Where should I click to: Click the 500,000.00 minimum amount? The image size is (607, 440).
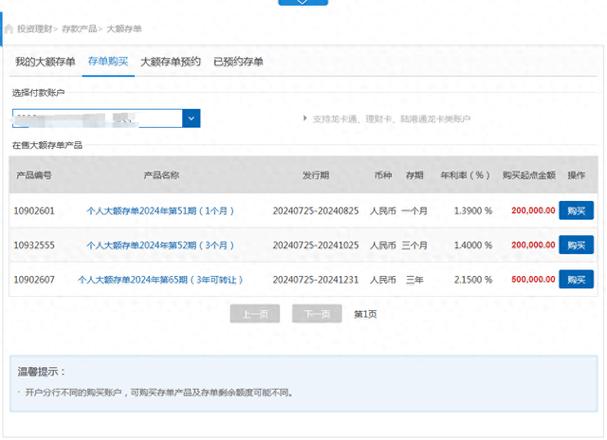pos(533,279)
